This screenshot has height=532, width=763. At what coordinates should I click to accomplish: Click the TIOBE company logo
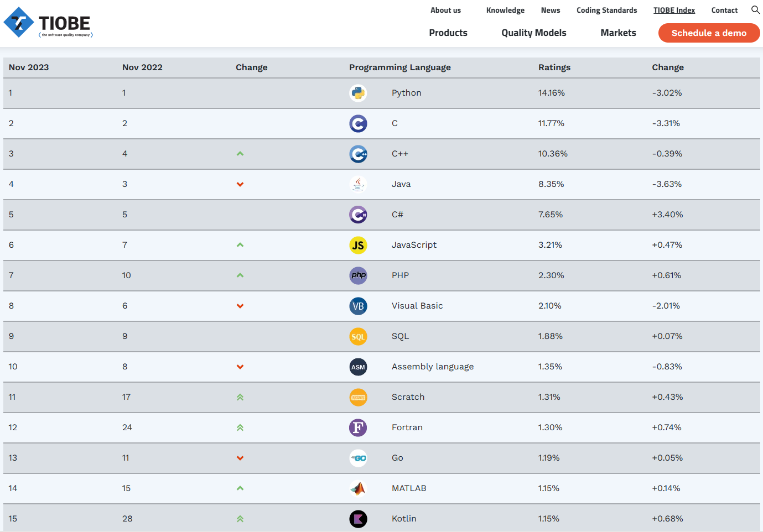[48, 23]
